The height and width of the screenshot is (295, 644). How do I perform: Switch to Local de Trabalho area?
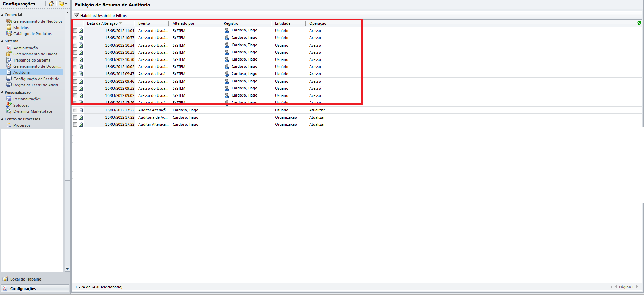pyautogui.click(x=26, y=279)
